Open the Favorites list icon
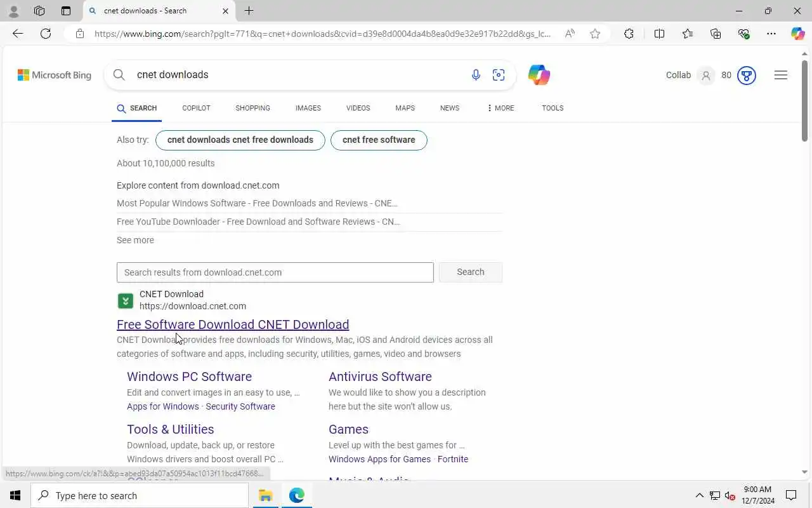Viewport: 812px width, 508px height. tap(688, 34)
